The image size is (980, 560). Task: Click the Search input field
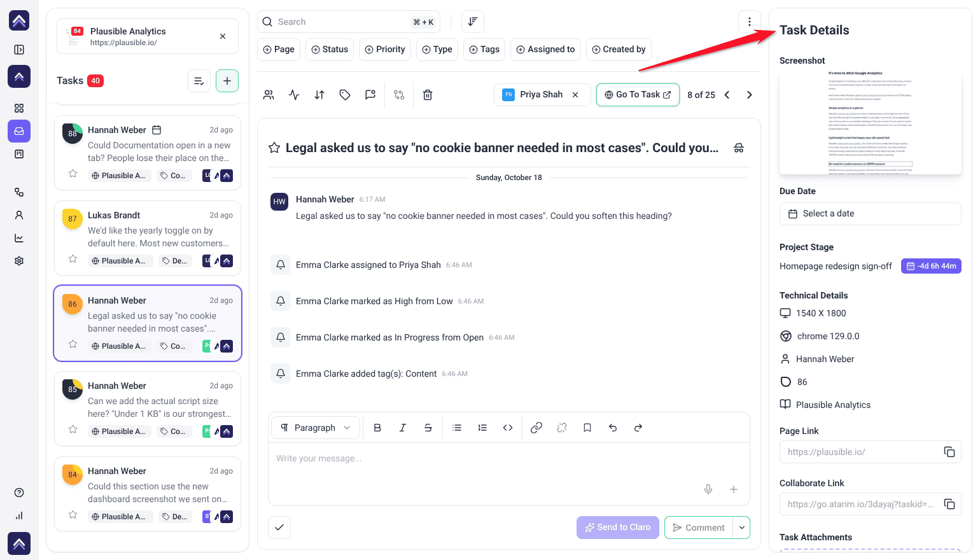click(x=349, y=22)
